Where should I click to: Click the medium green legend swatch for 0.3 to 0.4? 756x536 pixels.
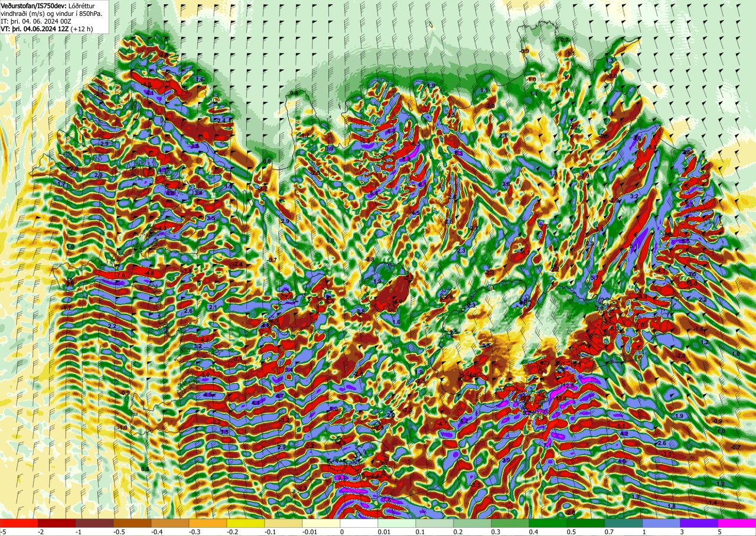pyautogui.click(x=510, y=523)
